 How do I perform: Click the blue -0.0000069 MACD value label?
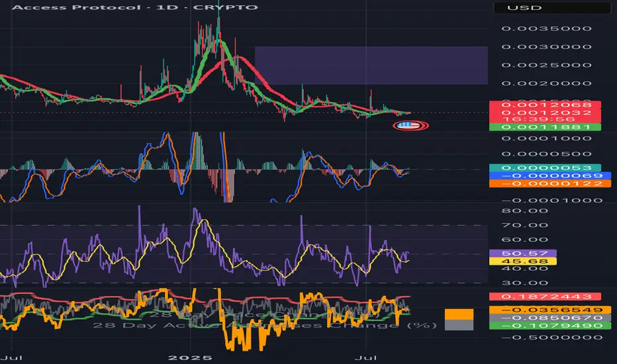tap(549, 175)
